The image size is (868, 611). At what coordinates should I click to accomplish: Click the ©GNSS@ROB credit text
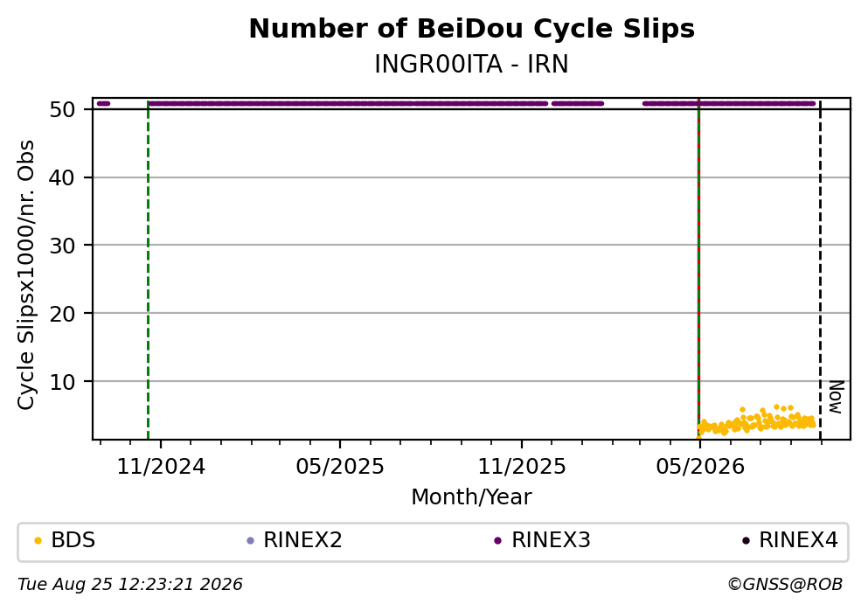click(x=785, y=585)
